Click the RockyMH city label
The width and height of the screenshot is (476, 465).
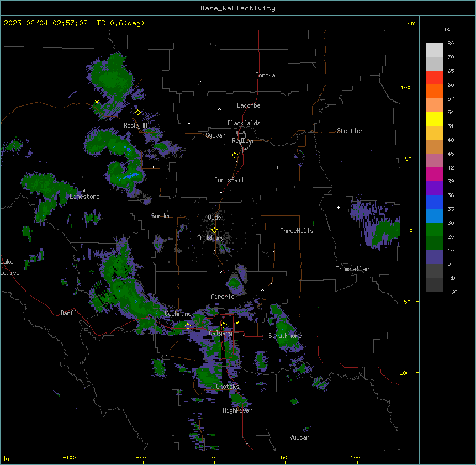point(135,125)
